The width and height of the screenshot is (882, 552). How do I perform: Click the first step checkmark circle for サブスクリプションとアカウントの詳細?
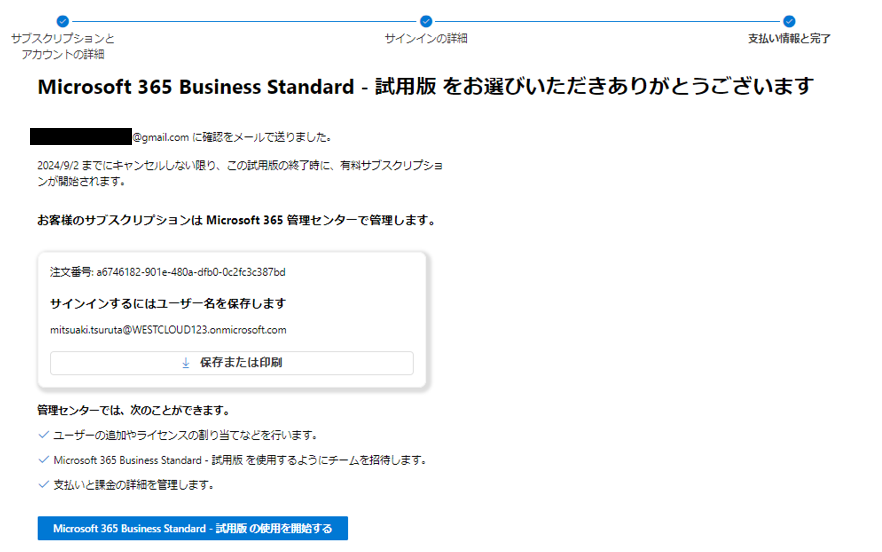[62, 21]
